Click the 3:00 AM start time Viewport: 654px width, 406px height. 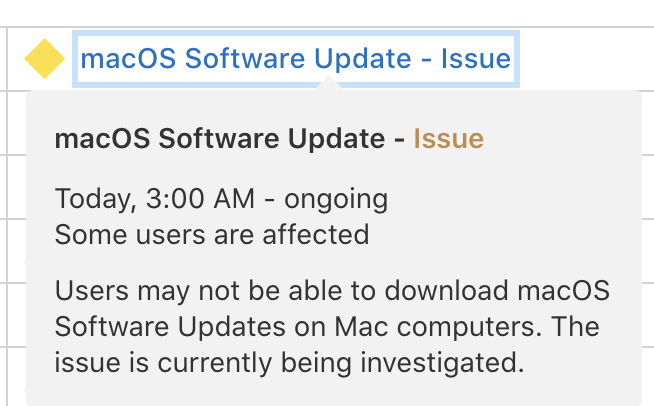pos(200,199)
